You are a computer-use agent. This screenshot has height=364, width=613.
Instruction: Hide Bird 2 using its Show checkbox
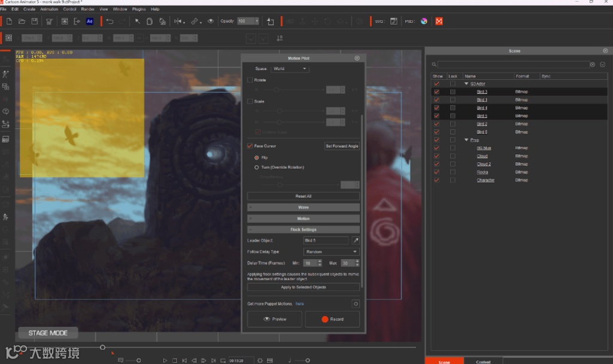point(436,124)
